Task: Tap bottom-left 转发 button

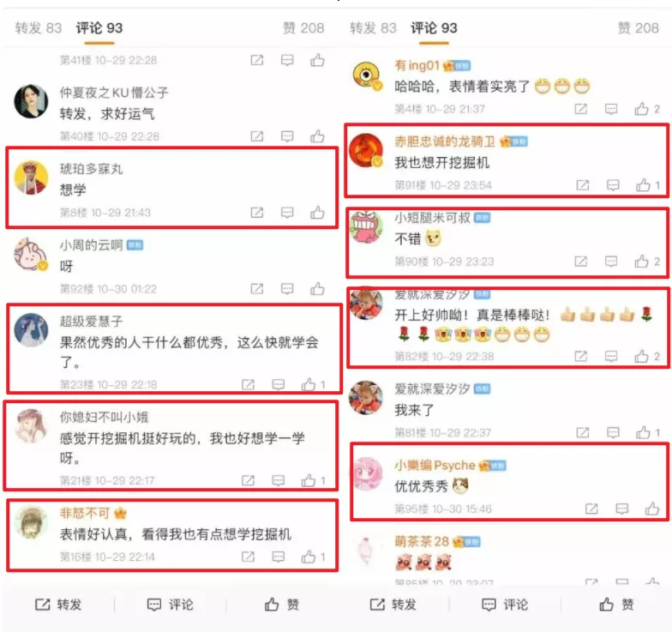Action: tap(58, 605)
